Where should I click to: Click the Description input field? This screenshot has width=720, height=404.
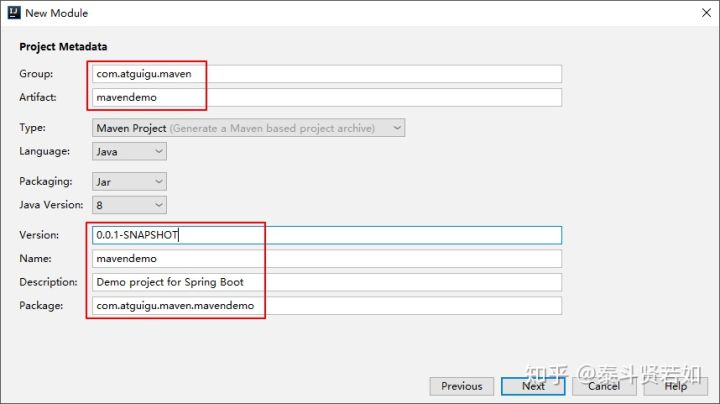click(x=326, y=282)
